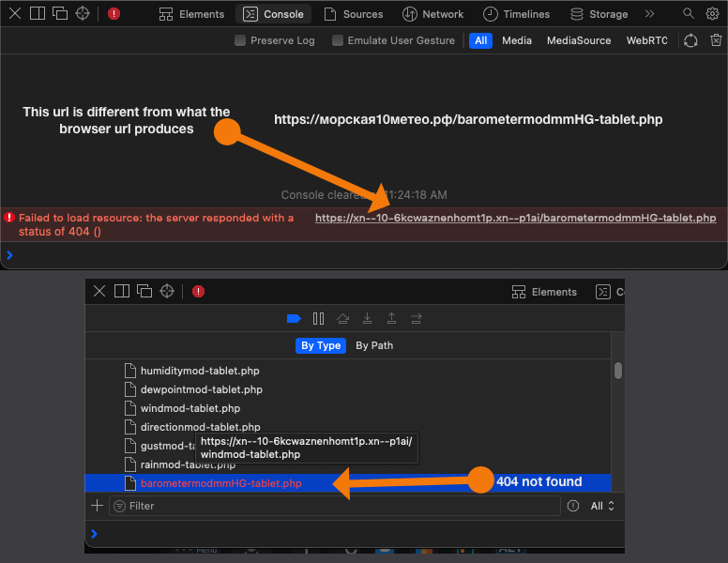Filter the console by MediaSource

pos(579,40)
